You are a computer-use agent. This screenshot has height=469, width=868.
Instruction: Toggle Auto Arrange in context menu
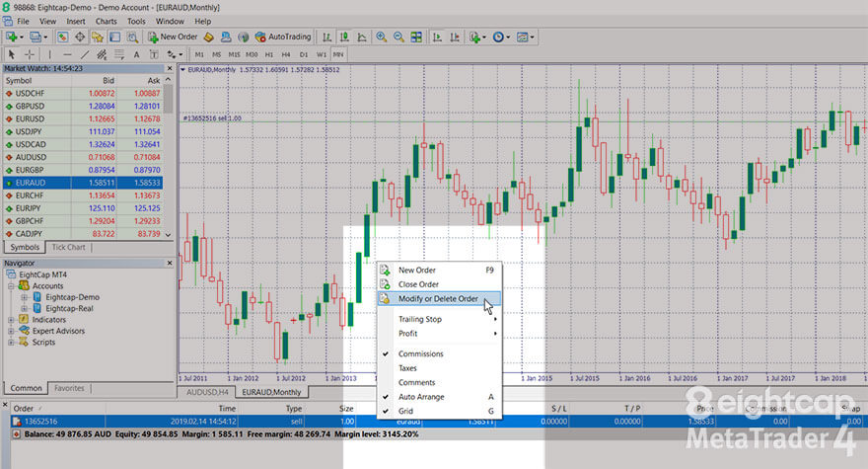tap(439, 397)
